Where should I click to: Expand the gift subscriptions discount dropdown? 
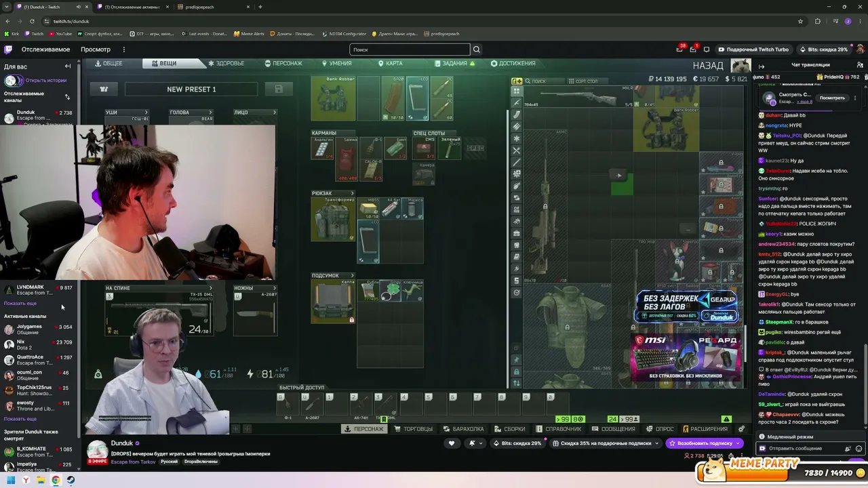(x=607, y=443)
